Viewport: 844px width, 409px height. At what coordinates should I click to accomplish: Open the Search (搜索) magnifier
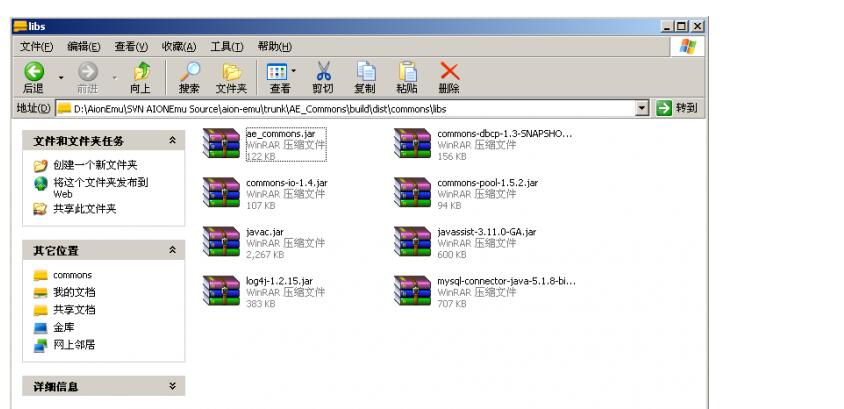pos(189,72)
